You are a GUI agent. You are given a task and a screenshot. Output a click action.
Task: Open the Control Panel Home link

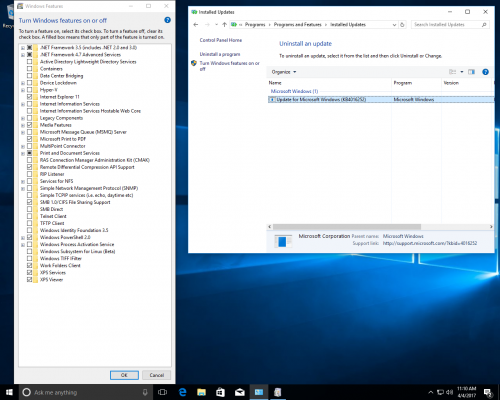(x=221, y=40)
